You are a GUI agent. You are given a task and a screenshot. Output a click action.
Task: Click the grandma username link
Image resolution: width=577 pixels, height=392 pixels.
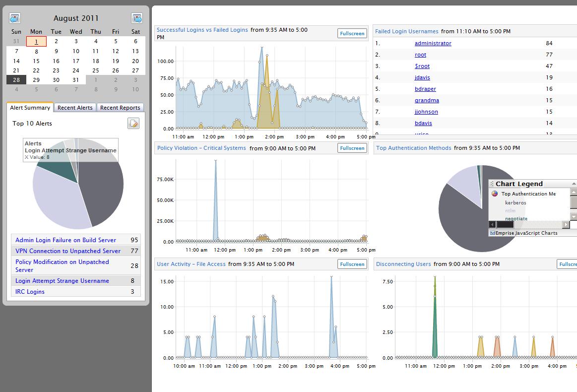click(427, 100)
